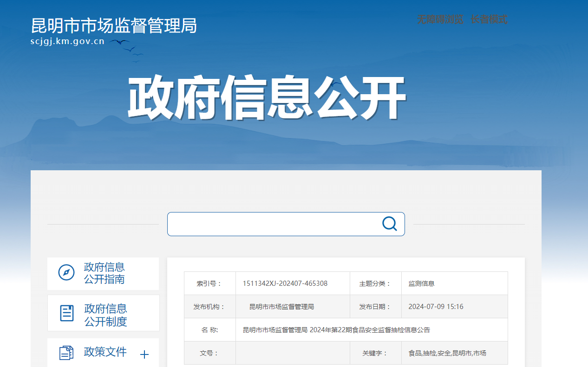The width and height of the screenshot is (588, 367).
Task: Open the 政府信息公开指南 menu item
Action: coord(103,274)
